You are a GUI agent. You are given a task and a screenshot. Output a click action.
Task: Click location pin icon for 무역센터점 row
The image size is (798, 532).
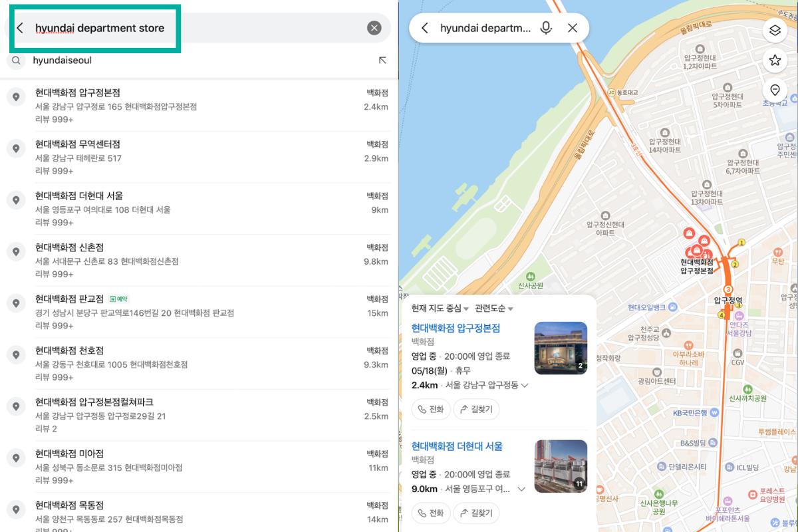[x=16, y=149]
